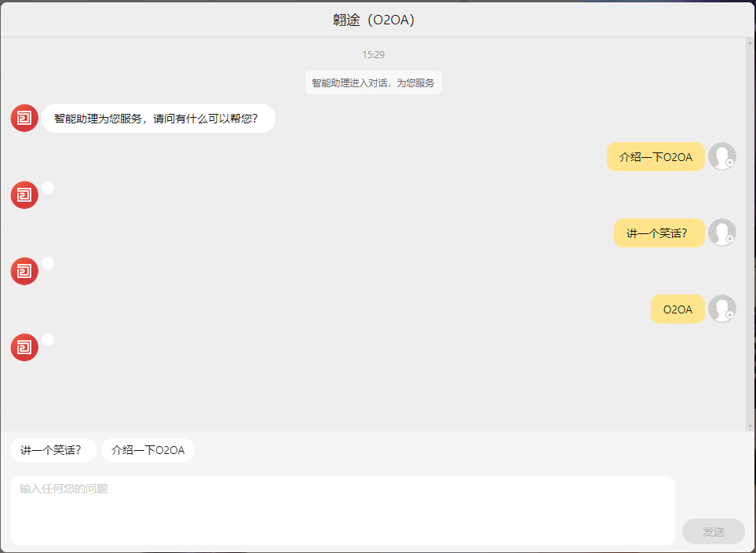Click the assistant avatar below '讲一个笑话?' message
This screenshot has width=756, height=553.
24,271
